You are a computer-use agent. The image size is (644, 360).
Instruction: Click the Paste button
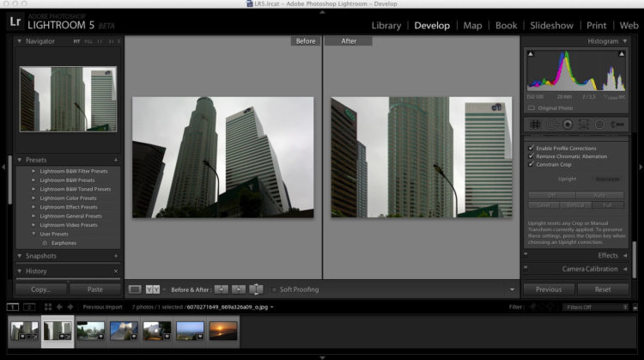[94, 290]
